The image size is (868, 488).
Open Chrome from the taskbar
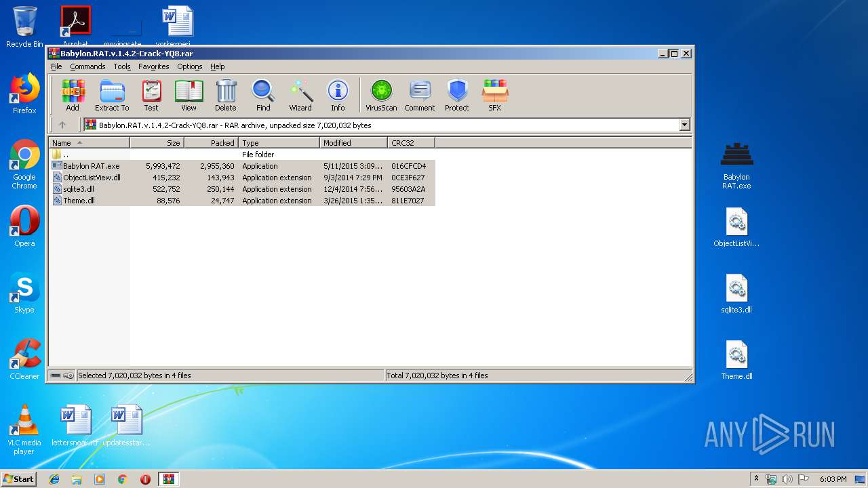pos(122,479)
